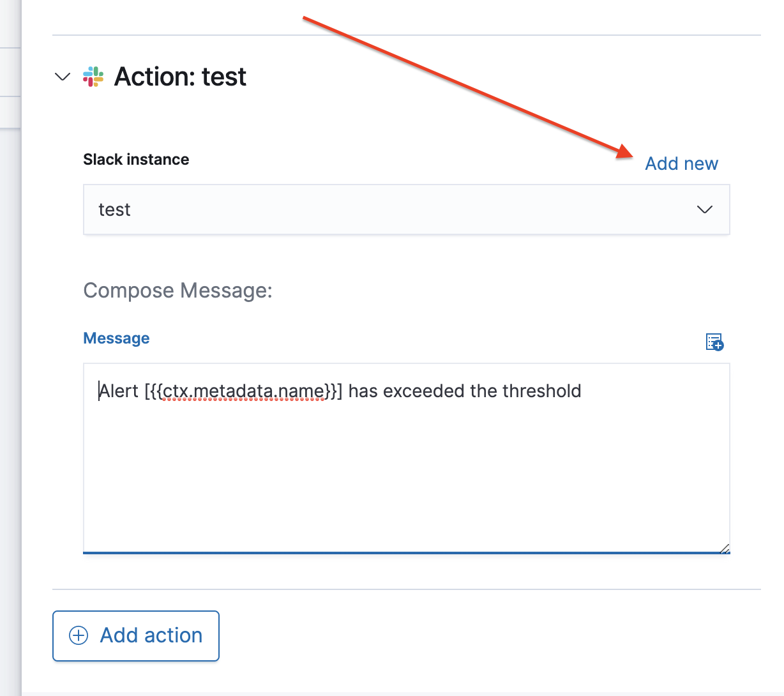Viewport: 784px width, 696px height.
Task: Open the add message variable icon
Action: coord(714,342)
